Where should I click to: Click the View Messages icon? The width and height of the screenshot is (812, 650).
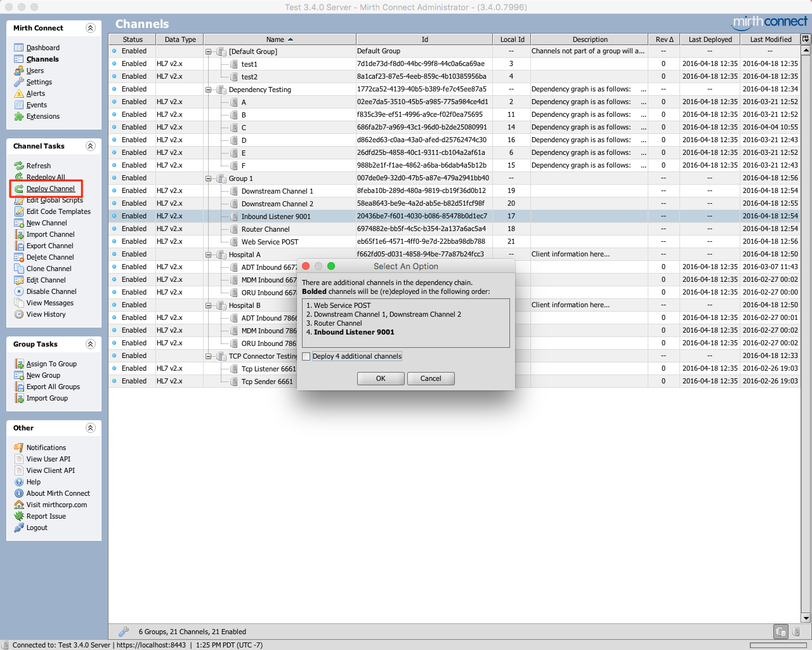[19, 303]
